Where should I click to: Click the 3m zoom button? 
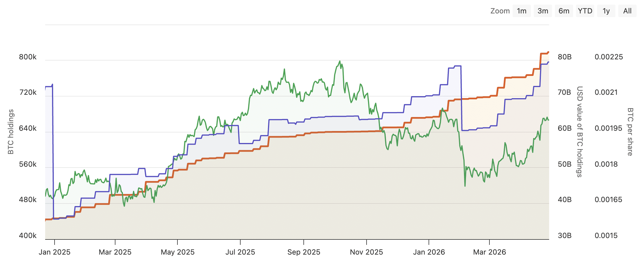pos(543,11)
